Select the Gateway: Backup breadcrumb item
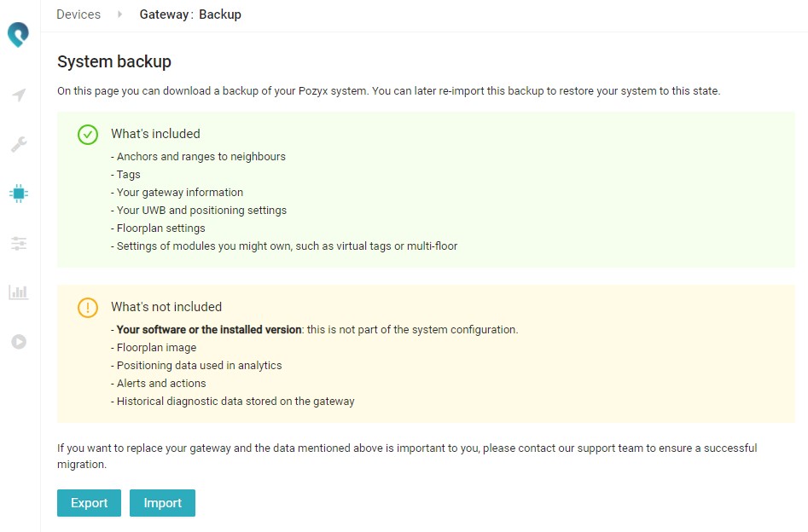This screenshot has height=532, width=808. coord(190,14)
